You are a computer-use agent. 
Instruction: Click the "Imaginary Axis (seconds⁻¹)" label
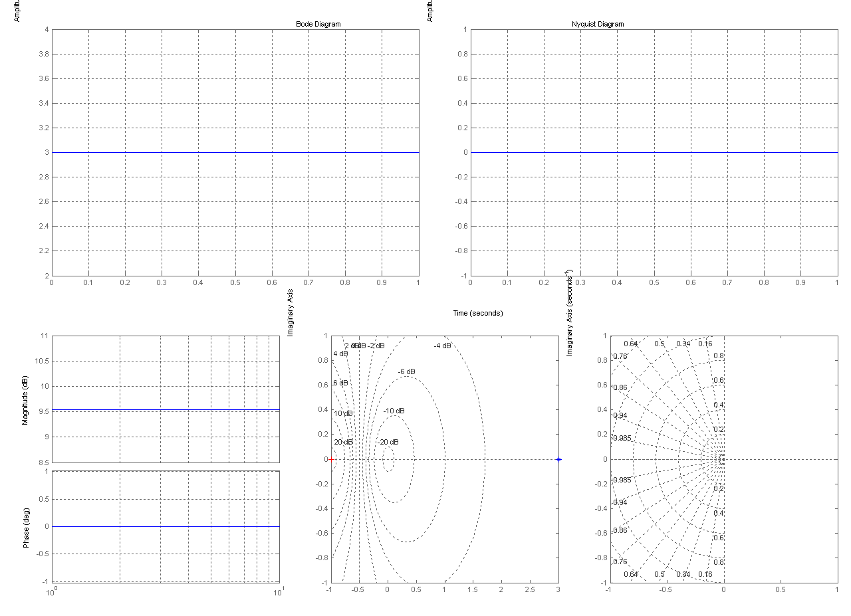[569, 312]
